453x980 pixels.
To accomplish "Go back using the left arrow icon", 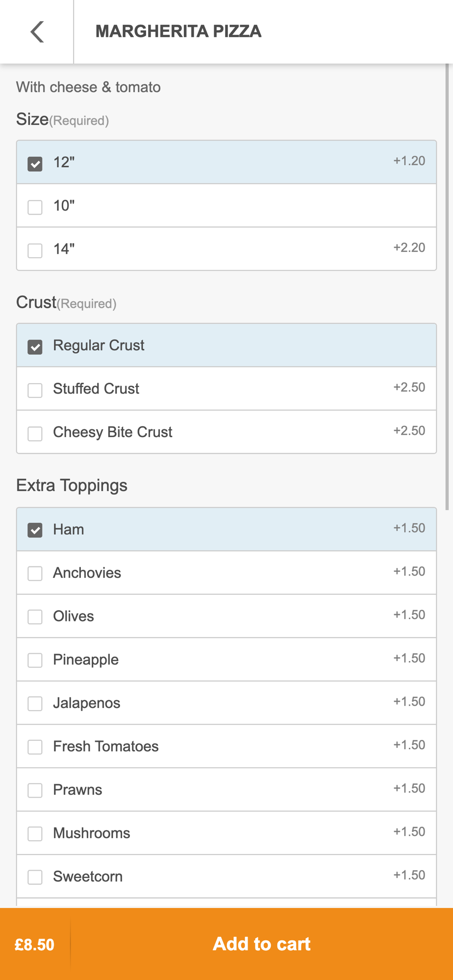I will tap(37, 32).
